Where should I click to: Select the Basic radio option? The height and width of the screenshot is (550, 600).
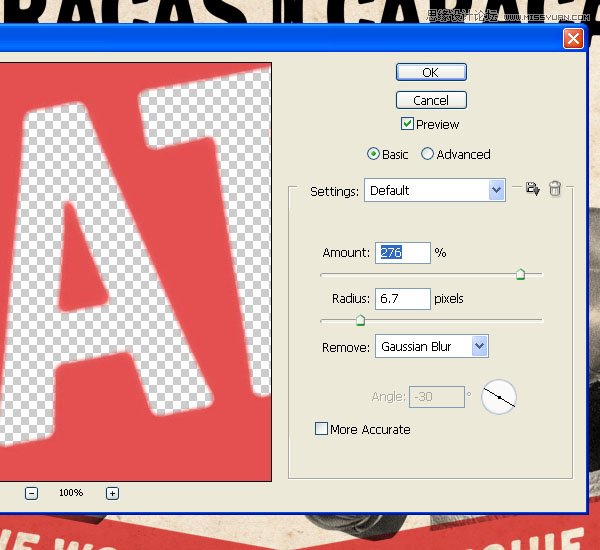(x=373, y=154)
